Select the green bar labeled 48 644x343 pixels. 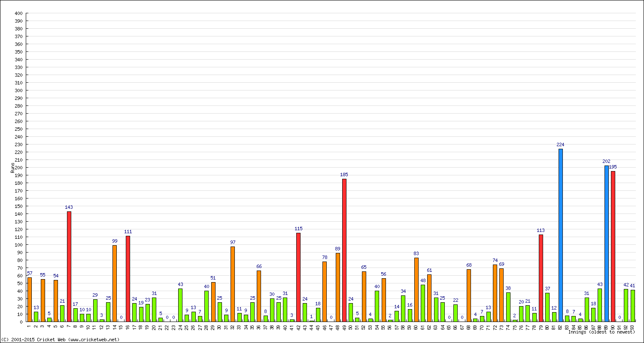point(422,303)
